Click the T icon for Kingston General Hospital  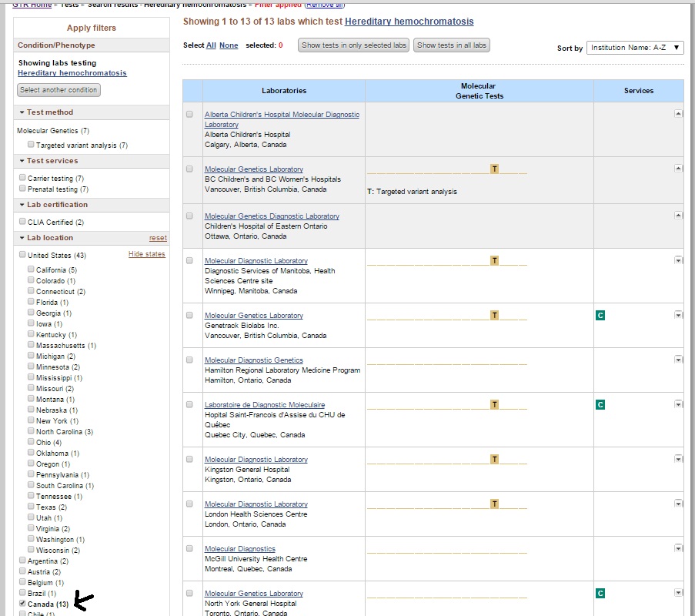coord(494,460)
